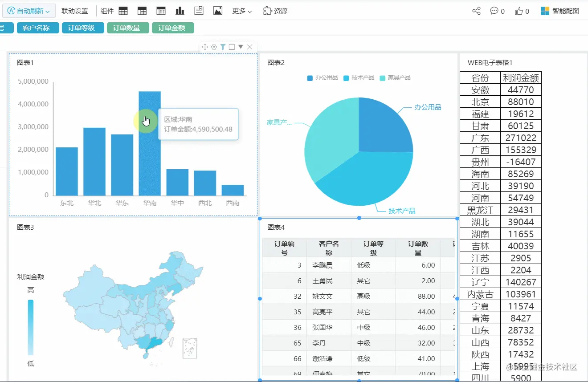Toggle 办公用品 legend item in pie chart
The image size is (588, 382).
[x=323, y=77]
